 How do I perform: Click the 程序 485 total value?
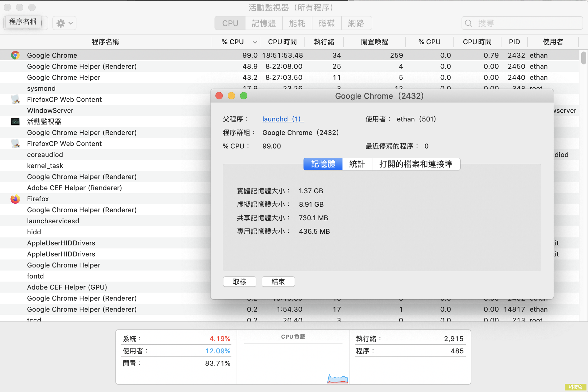457,351
